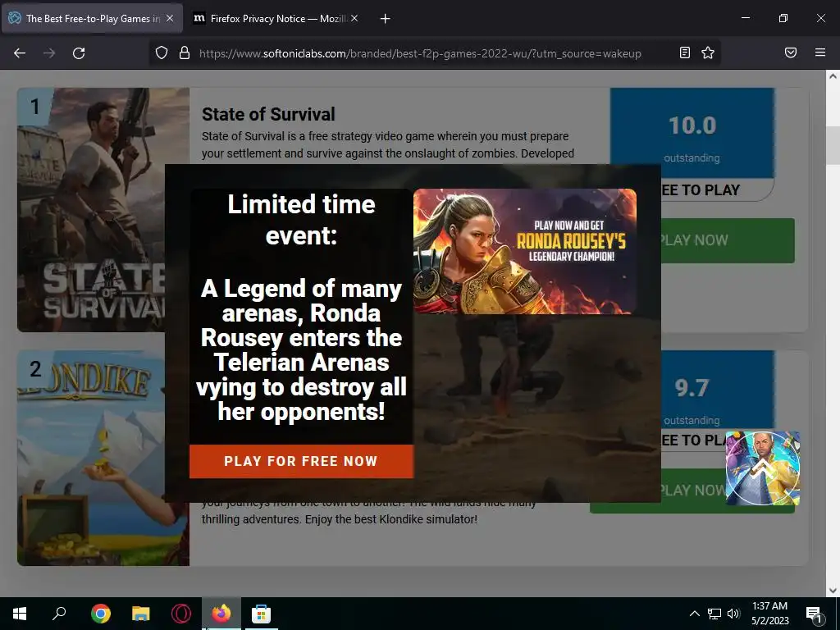
Task: Click the 10.0 outstanding rating box
Action: coord(692,133)
